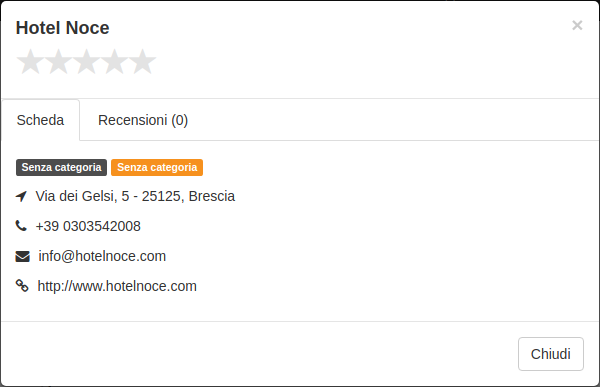The width and height of the screenshot is (600, 387).
Task: Click the first rating star
Action: 30,61
